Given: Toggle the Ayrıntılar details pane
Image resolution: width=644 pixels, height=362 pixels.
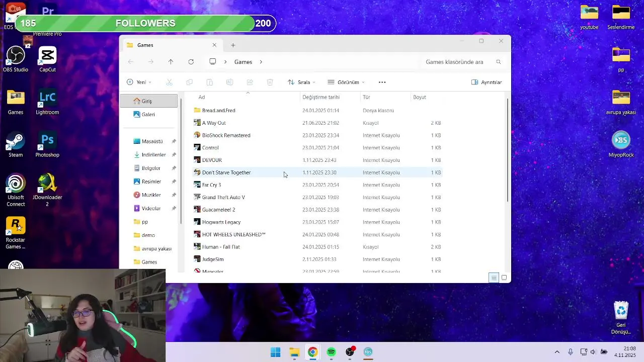Looking at the screenshot, I should pos(487,82).
